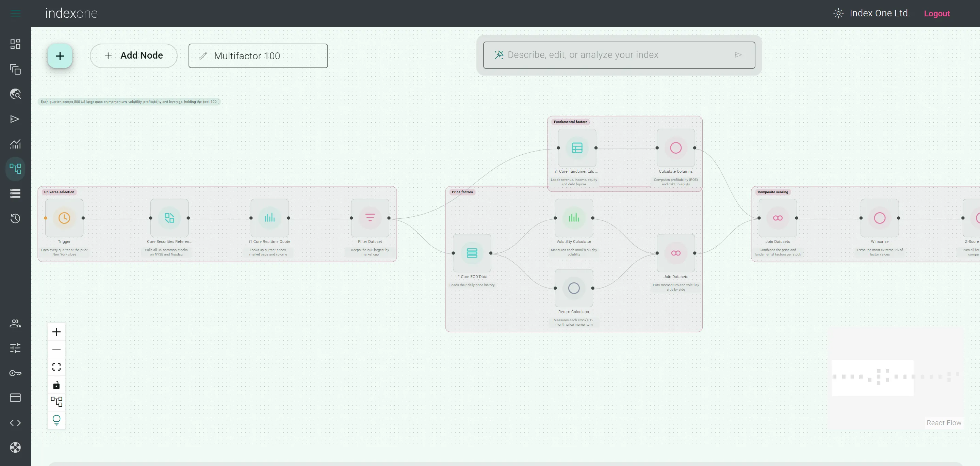Select the Core Securities Reference node
Viewport: 980px width, 466px height.
tap(169, 218)
